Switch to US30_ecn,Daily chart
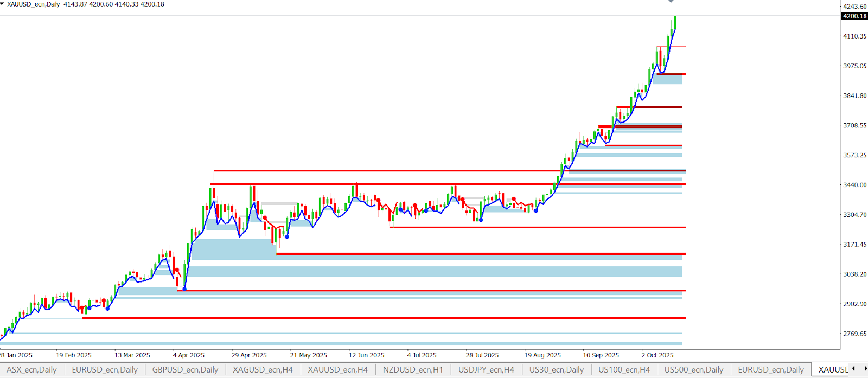Screen dimensions: 868x378 point(556,370)
